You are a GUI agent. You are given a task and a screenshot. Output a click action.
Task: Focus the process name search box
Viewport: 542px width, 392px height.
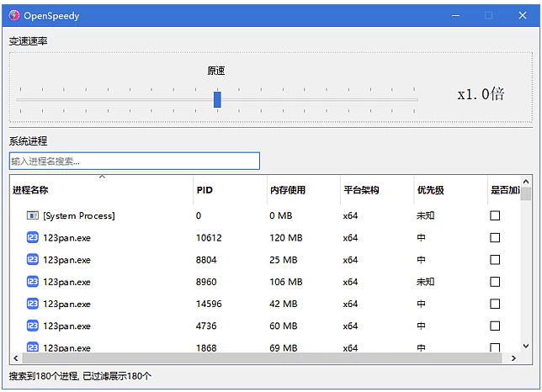135,161
